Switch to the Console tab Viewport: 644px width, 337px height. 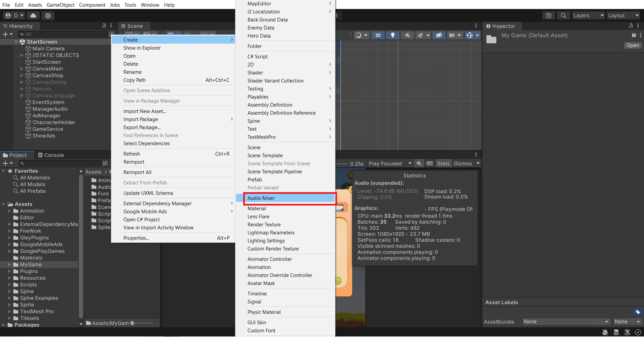point(51,155)
